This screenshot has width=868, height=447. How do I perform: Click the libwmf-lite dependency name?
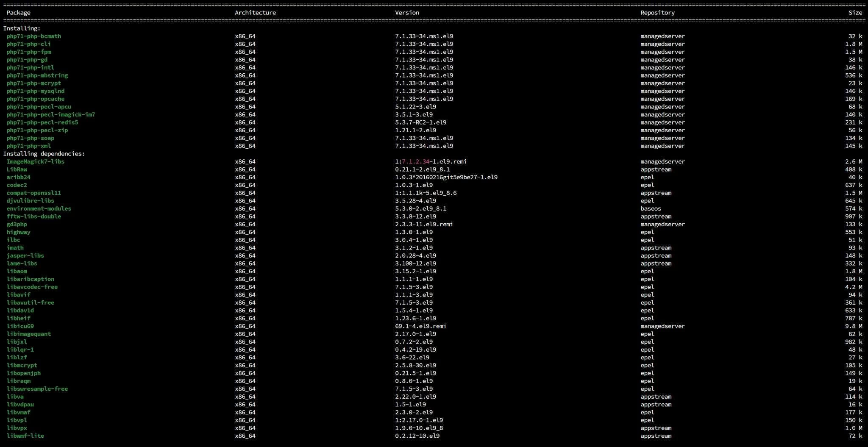[x=25, y=436]
